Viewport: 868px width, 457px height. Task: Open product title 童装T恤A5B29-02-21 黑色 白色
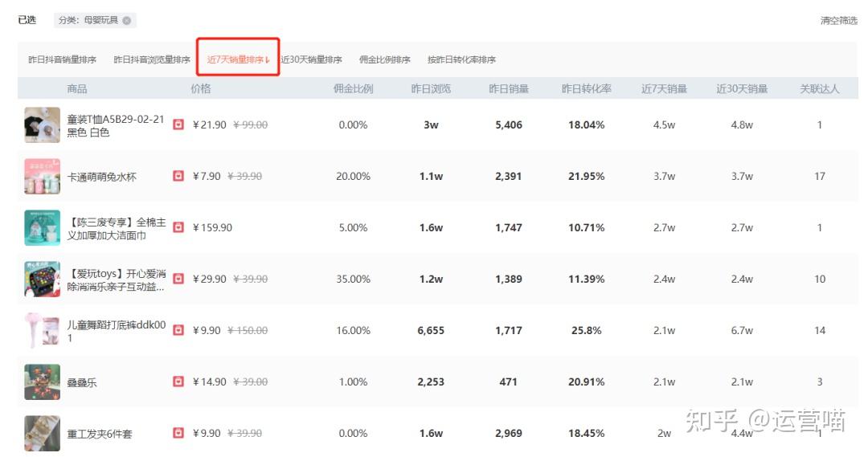116,125
